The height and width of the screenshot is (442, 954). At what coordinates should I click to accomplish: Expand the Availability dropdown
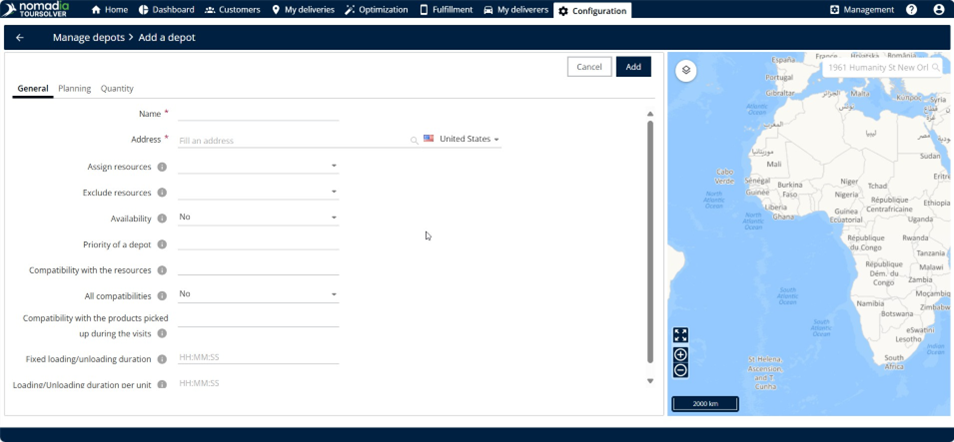[x=333, y=217]
